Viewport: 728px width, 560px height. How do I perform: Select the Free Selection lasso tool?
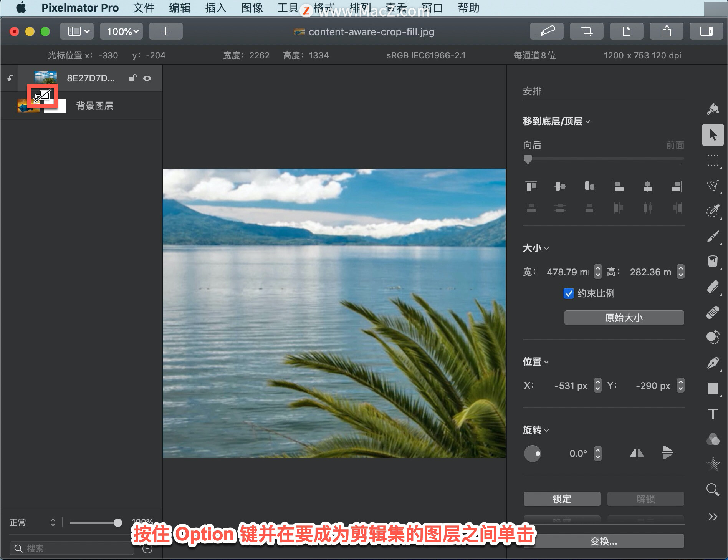pyautogui.click(x=713, y=186)
